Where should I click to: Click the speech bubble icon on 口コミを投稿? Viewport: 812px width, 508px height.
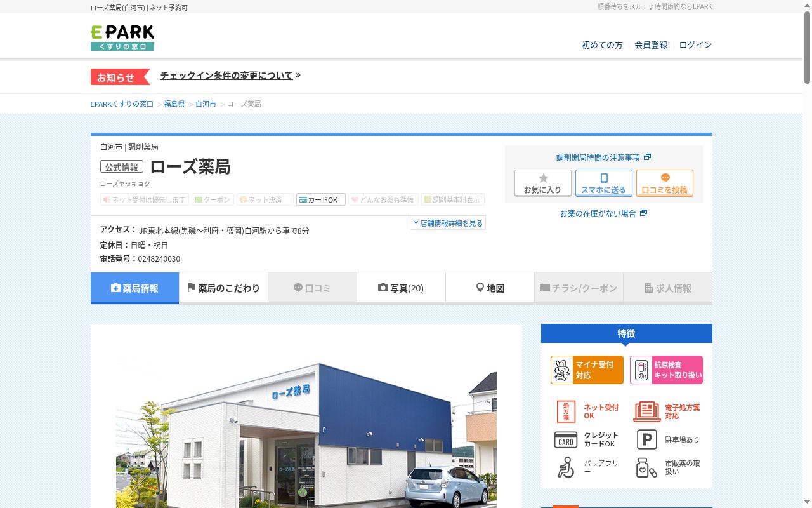point(665,178)
